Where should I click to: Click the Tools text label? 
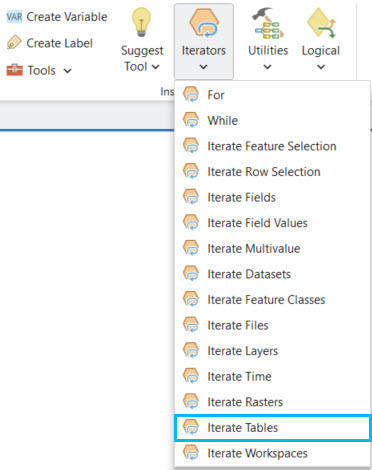pyautogui.click(x=42, y=70)
